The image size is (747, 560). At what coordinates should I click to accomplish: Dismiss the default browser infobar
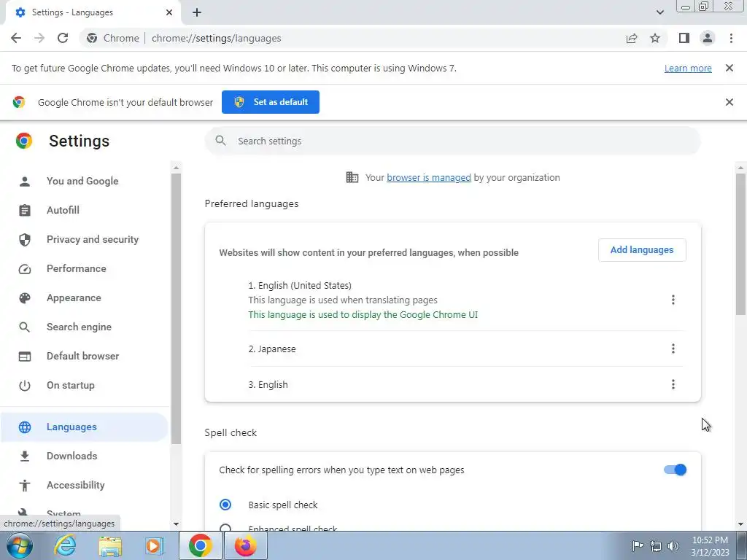tap(729, 102)
